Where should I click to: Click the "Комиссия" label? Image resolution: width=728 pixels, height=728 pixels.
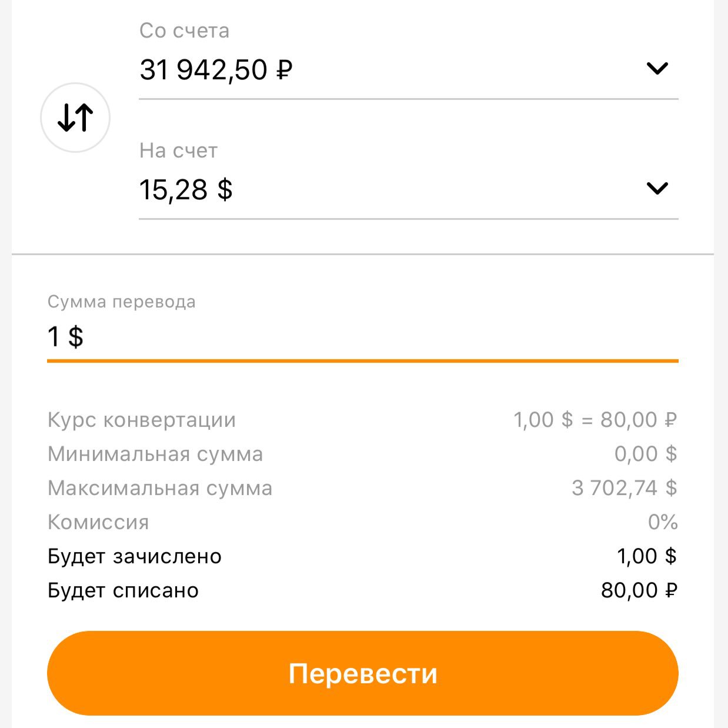click(x=98, y=522)
